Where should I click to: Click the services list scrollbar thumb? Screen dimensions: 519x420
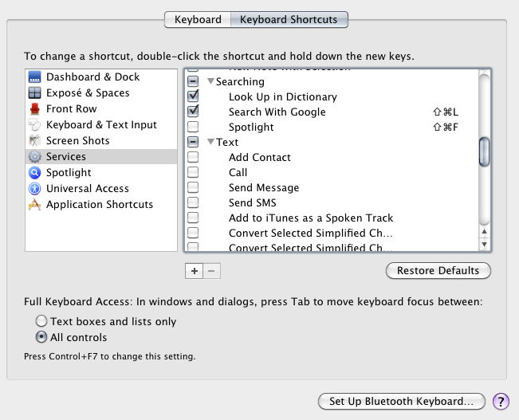click(x=484, y=151)
